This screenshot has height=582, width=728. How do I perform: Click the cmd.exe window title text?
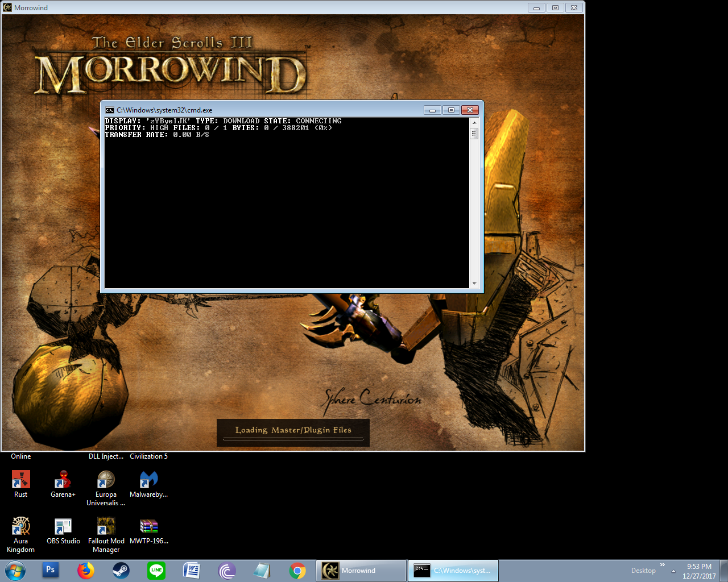click(164, 110)
